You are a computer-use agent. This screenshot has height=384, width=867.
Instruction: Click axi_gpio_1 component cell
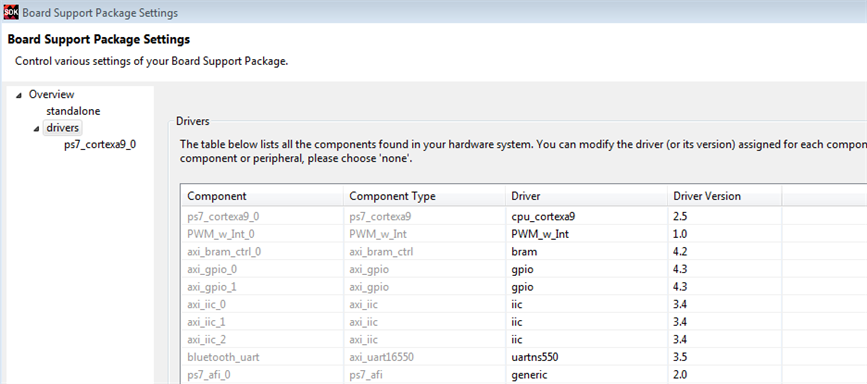[262, 287]
